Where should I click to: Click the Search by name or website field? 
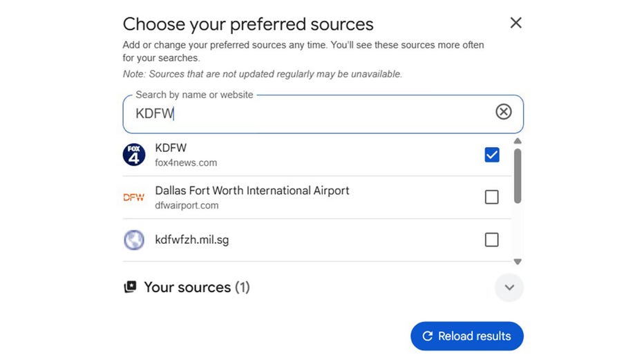pyautogui.click(x=311, y=114)
